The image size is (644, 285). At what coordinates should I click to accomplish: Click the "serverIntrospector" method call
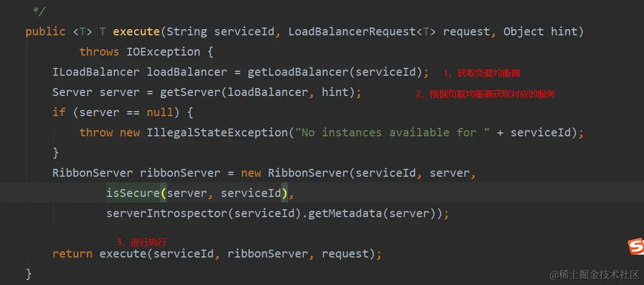pos(167,213)
